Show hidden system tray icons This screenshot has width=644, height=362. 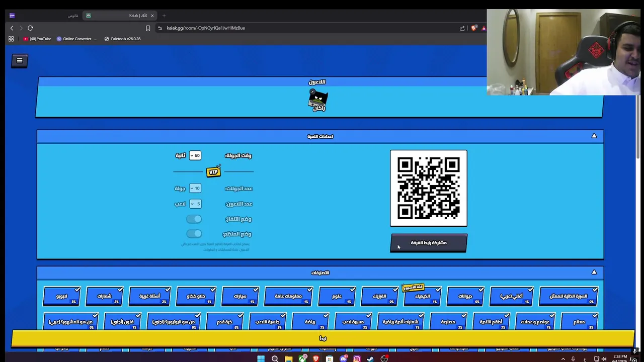(563, 359)
